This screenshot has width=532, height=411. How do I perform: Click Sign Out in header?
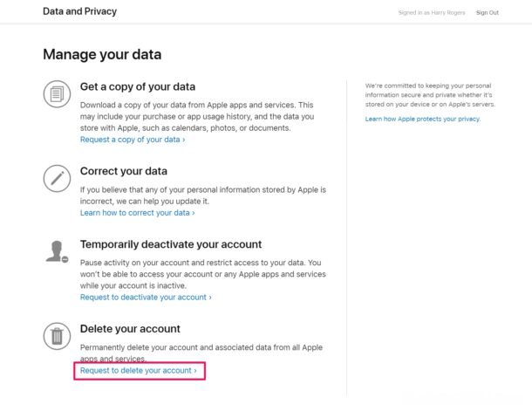point(488,12)
